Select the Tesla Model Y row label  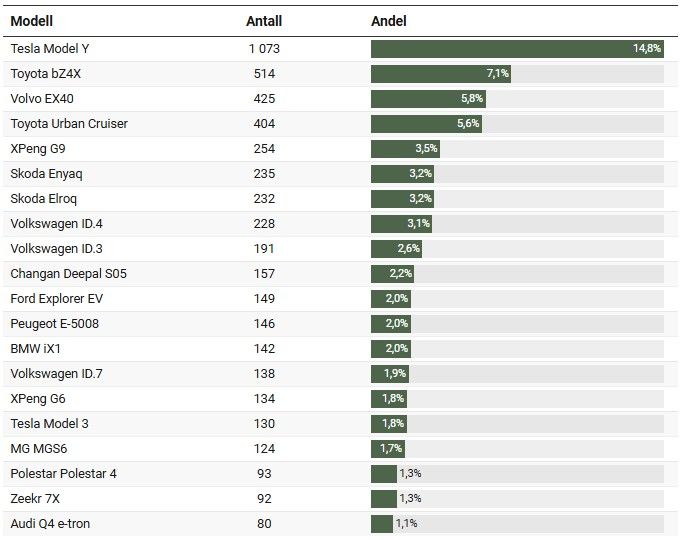[x=56, y=48]
